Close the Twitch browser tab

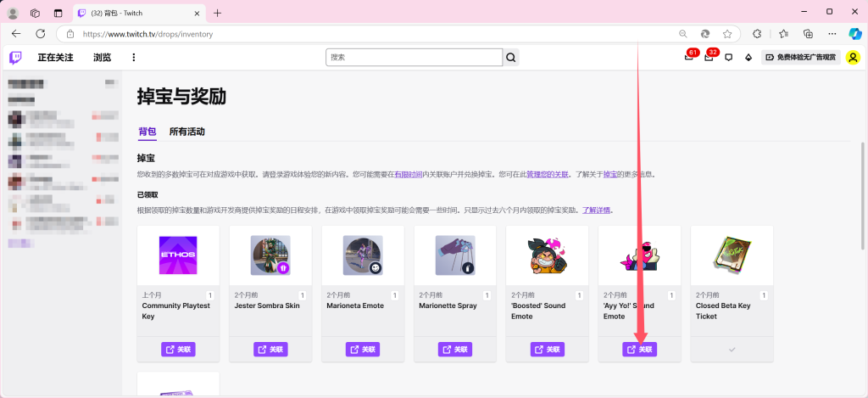pyautogui.click(x=197, y=13)
